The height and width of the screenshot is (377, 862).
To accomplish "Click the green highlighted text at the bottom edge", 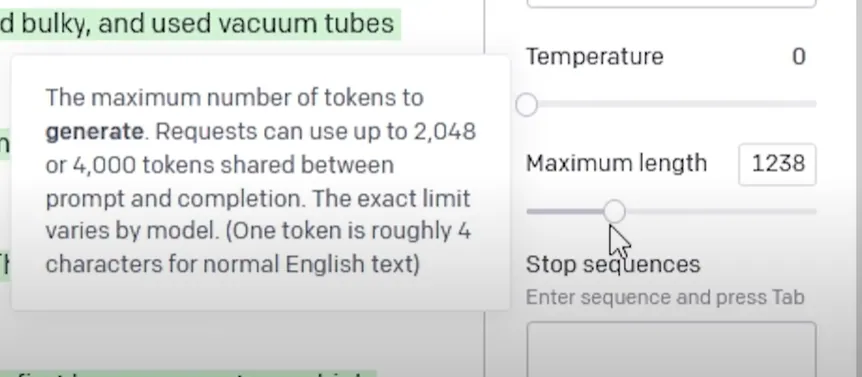I will click(x=187, y=374).
